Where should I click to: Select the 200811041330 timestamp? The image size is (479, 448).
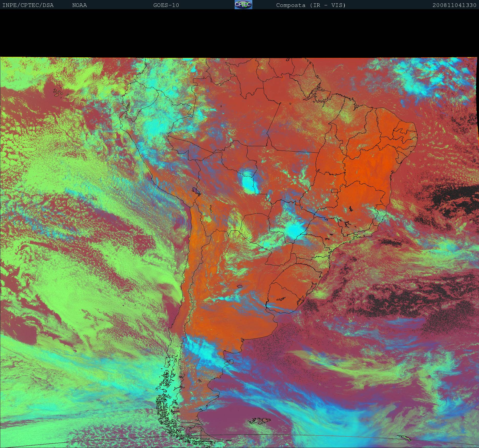[x=454, y=5]
